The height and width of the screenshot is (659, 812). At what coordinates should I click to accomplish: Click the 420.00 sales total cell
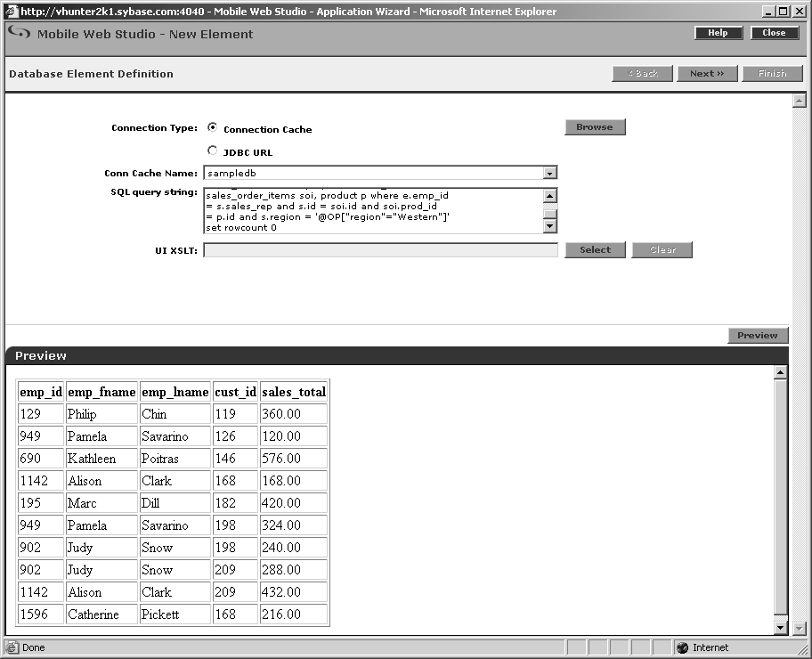point(294,503)
